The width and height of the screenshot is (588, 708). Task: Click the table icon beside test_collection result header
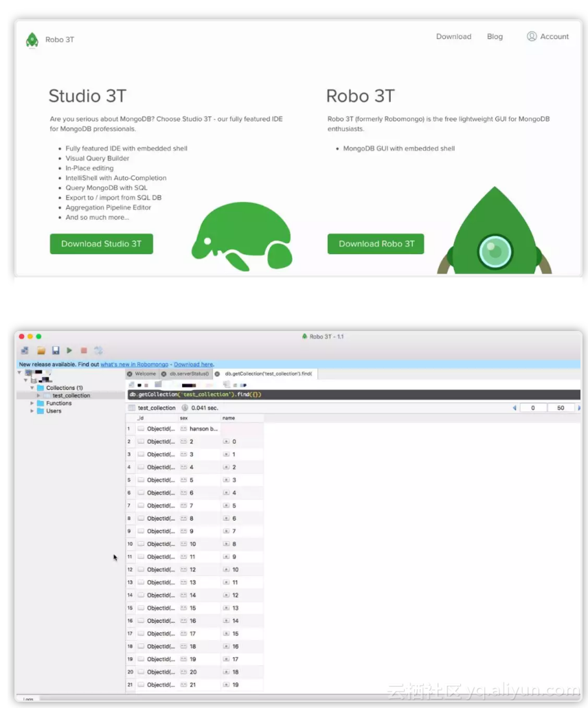click(132, 408)
